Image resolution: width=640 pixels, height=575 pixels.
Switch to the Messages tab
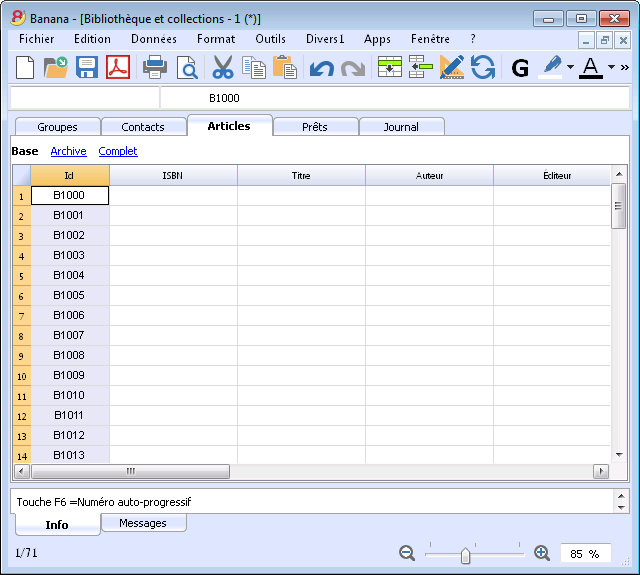click(x=143, y=523)
